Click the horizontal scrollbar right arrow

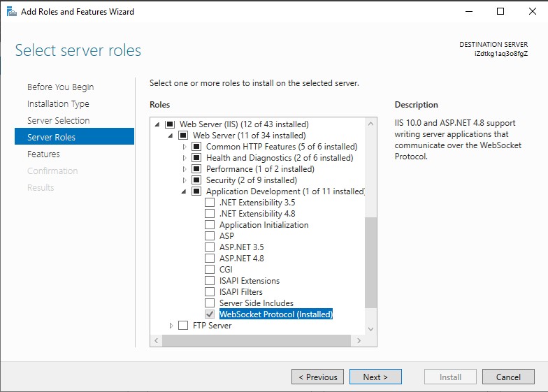[359, 340]
